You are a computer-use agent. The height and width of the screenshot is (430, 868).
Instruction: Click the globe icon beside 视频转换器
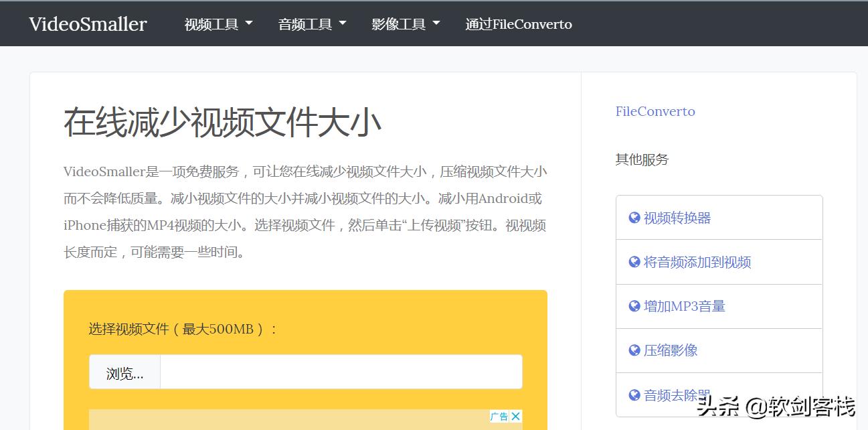pos(634,217)
